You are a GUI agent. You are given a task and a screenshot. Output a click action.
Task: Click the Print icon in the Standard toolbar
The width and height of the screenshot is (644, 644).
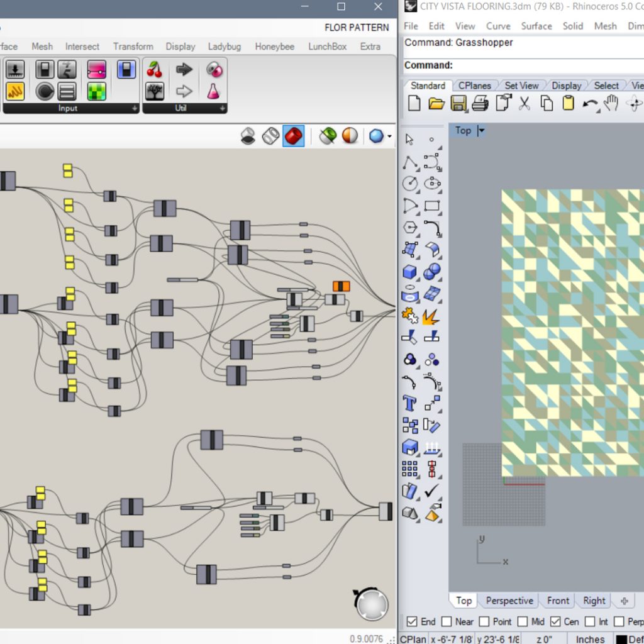480,103
